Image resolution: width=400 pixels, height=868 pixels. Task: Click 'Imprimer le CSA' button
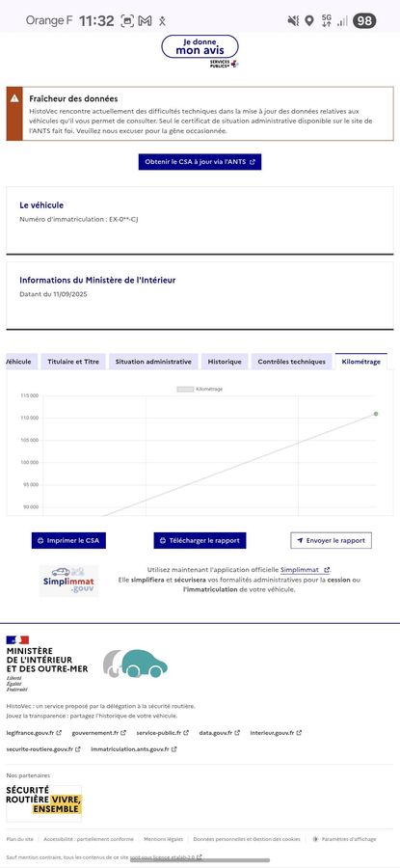[x=68, y=540]
